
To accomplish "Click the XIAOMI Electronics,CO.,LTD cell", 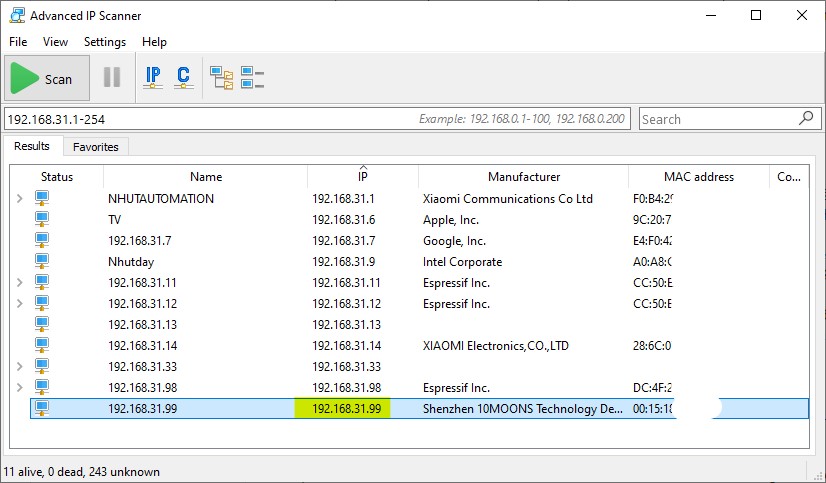I will [495, 346].
